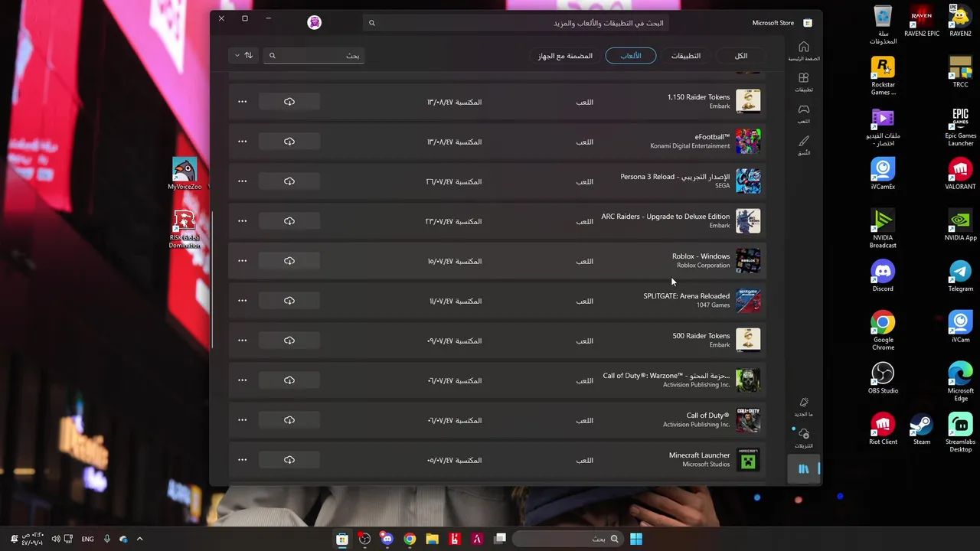Click the Store top search magnifier icon
The height and width of the screenshot is (551, 980).
click(372, 23)
